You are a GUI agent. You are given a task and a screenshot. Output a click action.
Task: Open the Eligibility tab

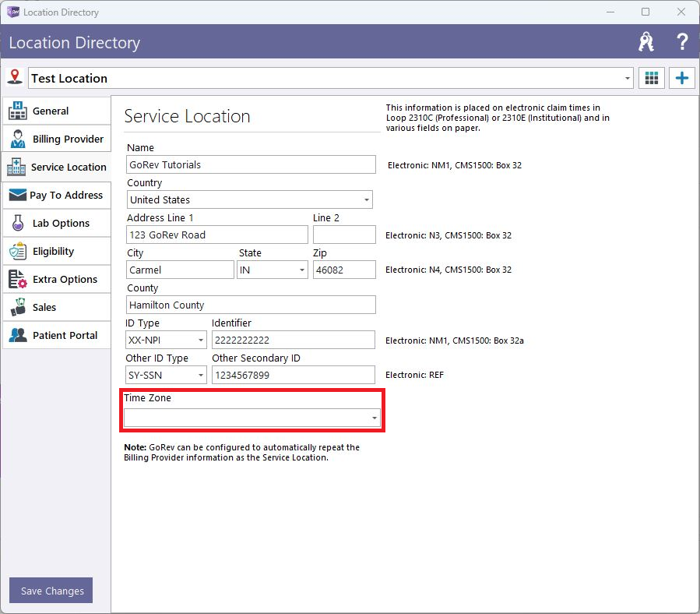pyautogui.click(x=56, y=251)
